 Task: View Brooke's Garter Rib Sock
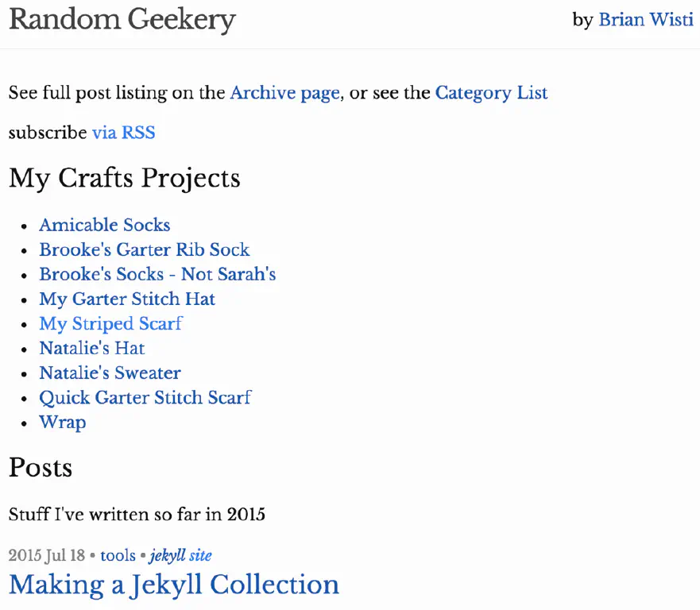coord(144,249)
